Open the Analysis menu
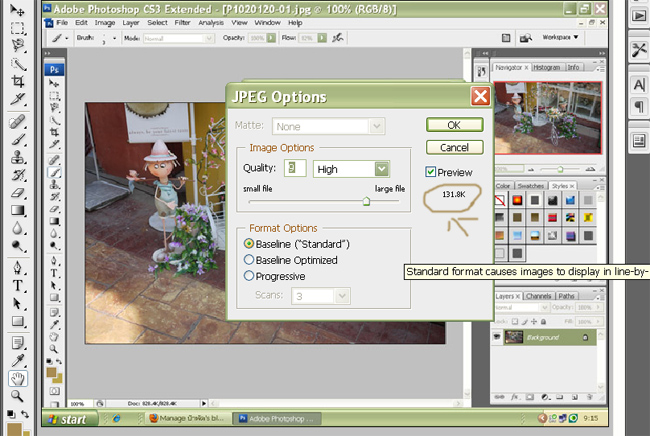 pos(211,22)
